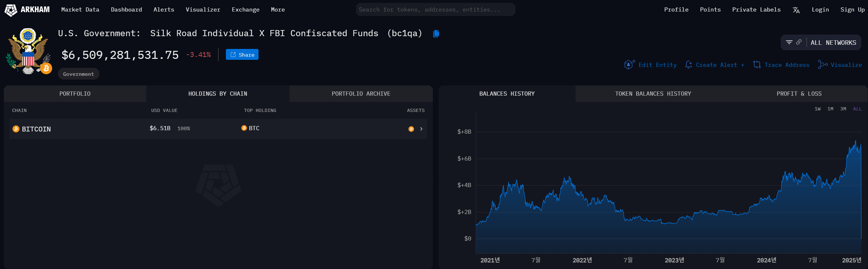Open the ALL NETWORKS selector
The width and height of the screenshot is (868, 269).
click(x=833, y=43)
